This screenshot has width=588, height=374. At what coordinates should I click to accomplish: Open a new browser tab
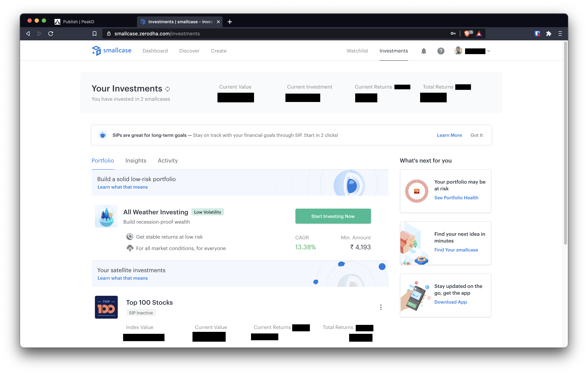[230, 22]
